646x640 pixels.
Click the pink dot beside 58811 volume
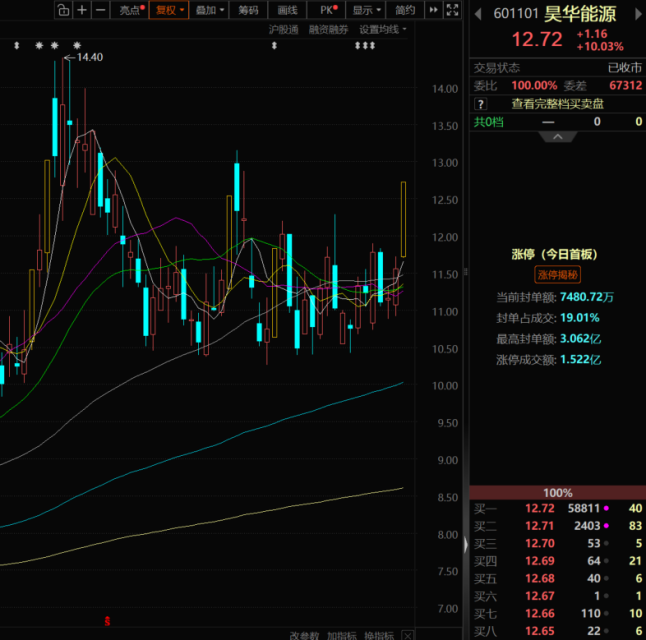606,508
